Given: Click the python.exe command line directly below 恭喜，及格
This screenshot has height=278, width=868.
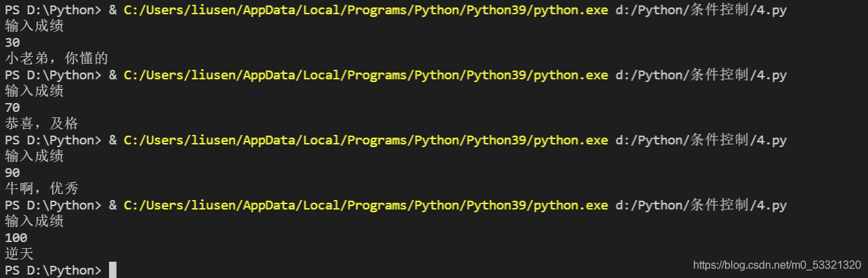Looking at the screenshot, I should (396, 140).
